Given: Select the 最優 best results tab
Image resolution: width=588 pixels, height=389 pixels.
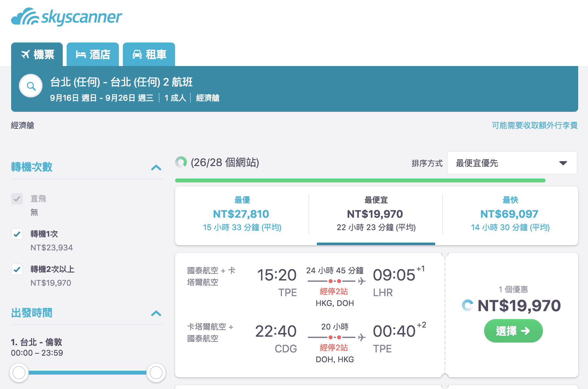Looking at the screenshot, I should point(242,214).
